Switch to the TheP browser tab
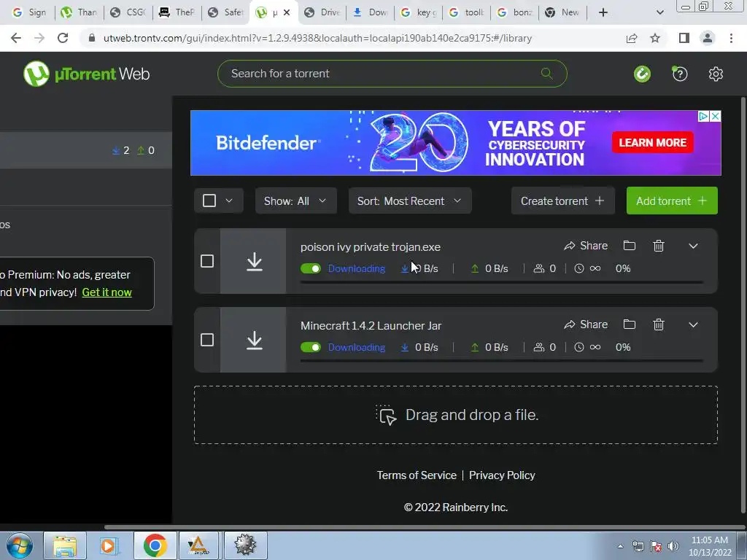 [x=177, y=12]
